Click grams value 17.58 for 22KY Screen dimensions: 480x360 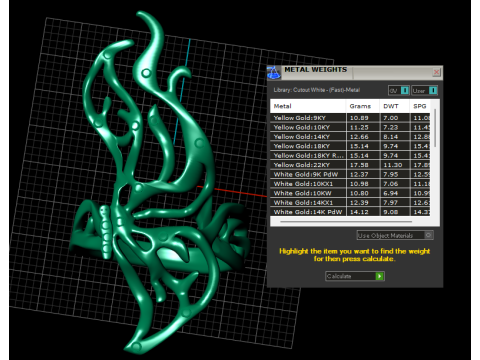[x=359, y=165]
